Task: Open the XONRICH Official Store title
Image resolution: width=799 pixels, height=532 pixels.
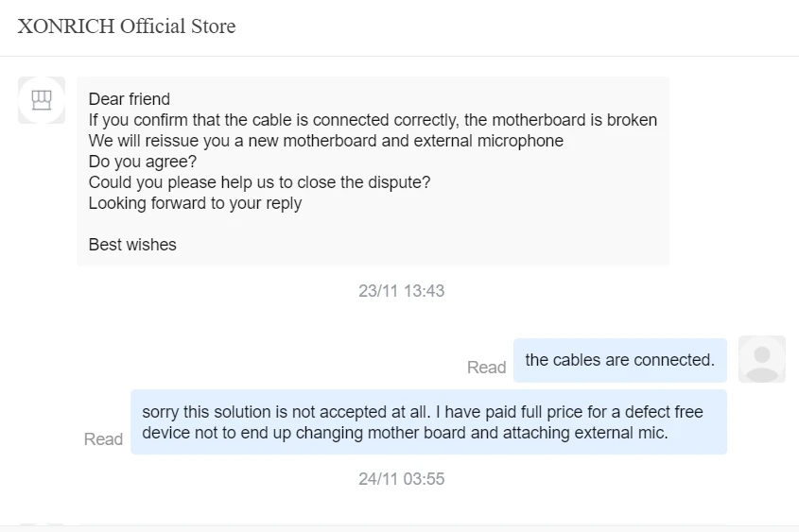Action: click(127, 26)
